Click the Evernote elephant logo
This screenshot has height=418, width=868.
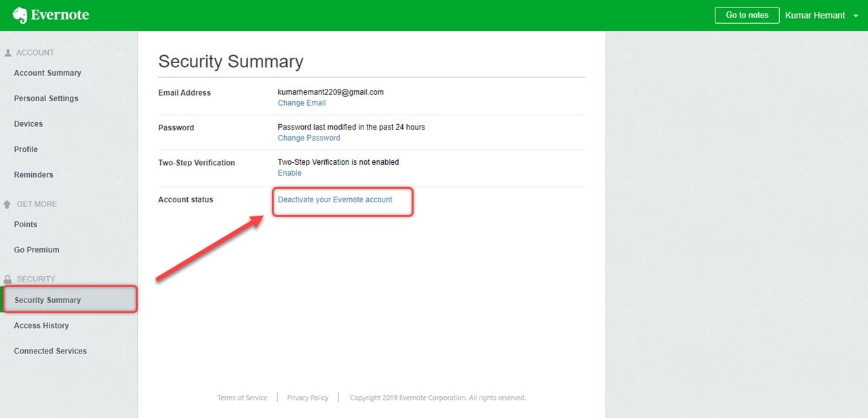pyautogui.click(x=20, y=15)
